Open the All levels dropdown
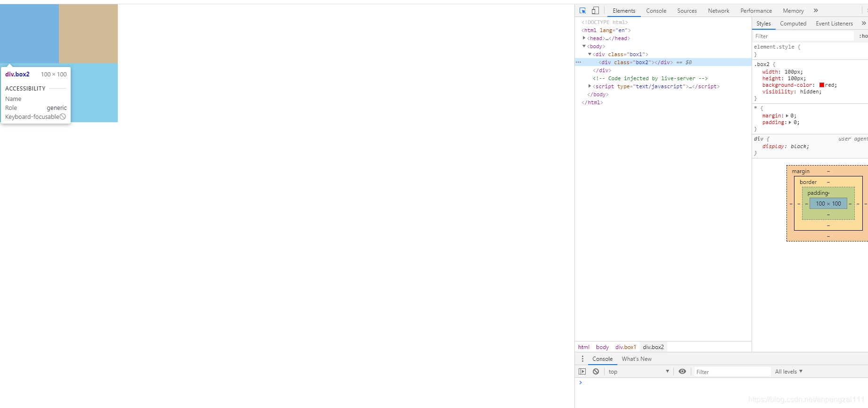 point(788,372)
